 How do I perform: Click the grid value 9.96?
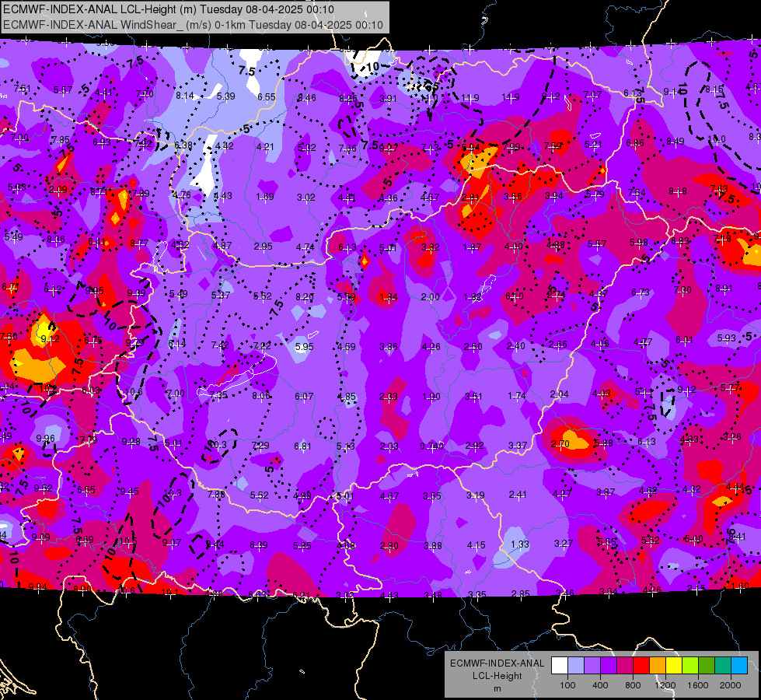(x=46, y=438)
